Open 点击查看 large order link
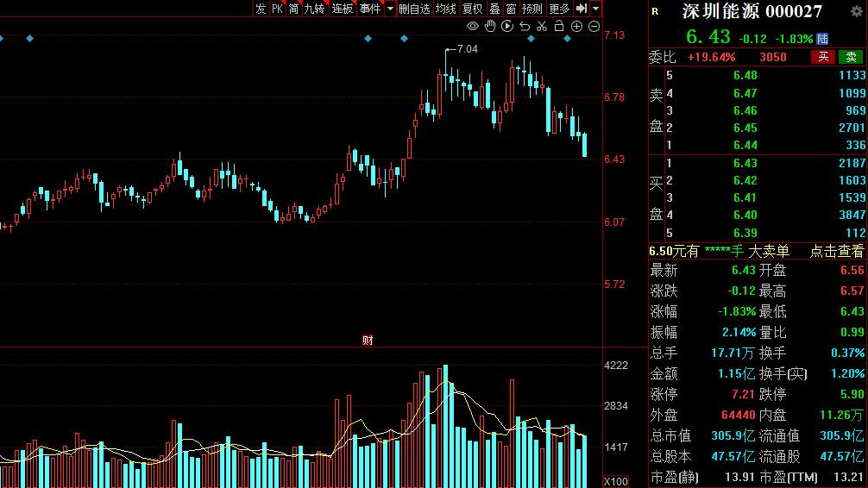Image resolution: width=868 pixels, height=488 pixels. 836,251
